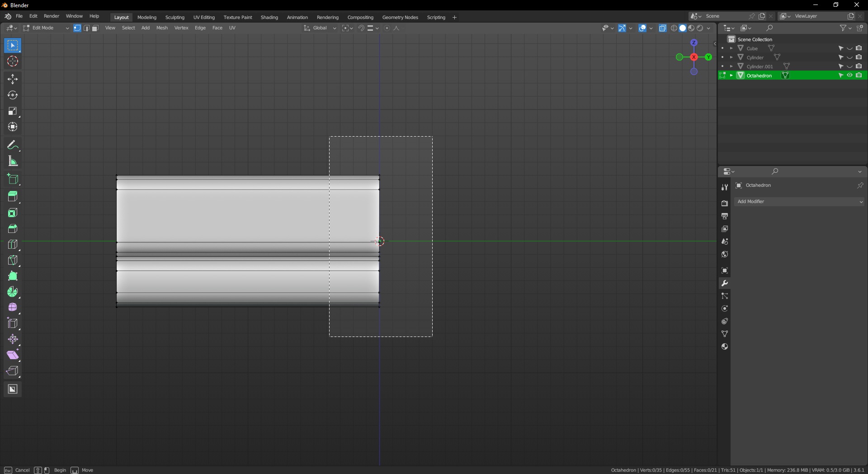
Task: Click the Octahedron item in outliner
Action: pyautogui.click(x=759, y=76)
